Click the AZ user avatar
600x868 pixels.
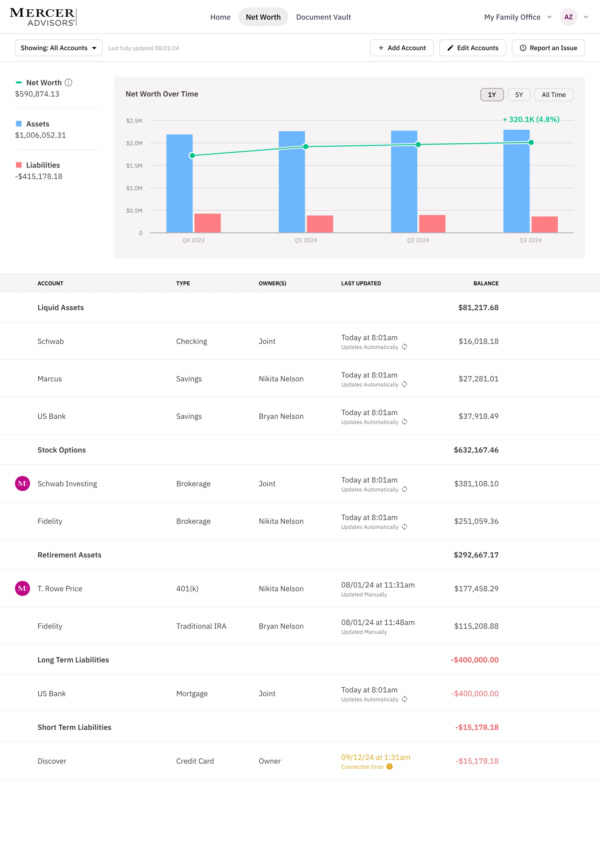(x=568, y=17)
